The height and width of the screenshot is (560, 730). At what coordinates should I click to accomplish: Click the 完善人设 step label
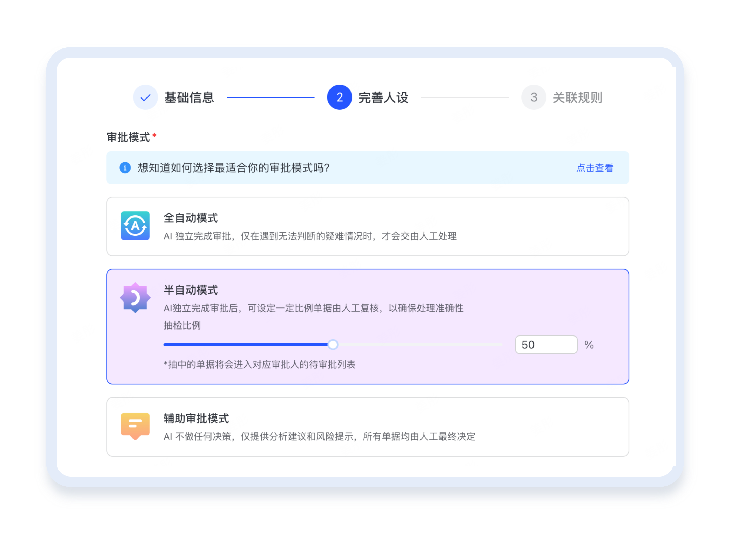click(x=383, y=98)
